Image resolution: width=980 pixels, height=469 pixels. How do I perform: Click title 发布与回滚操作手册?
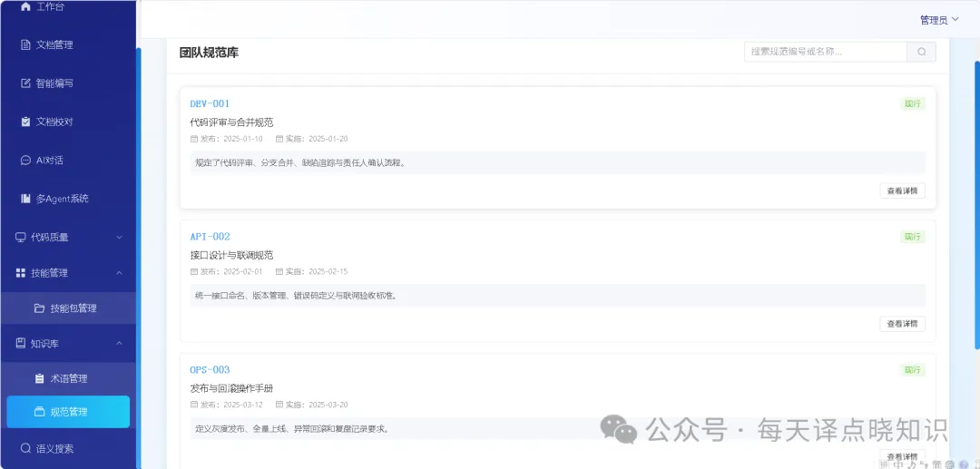coord(231,388)
